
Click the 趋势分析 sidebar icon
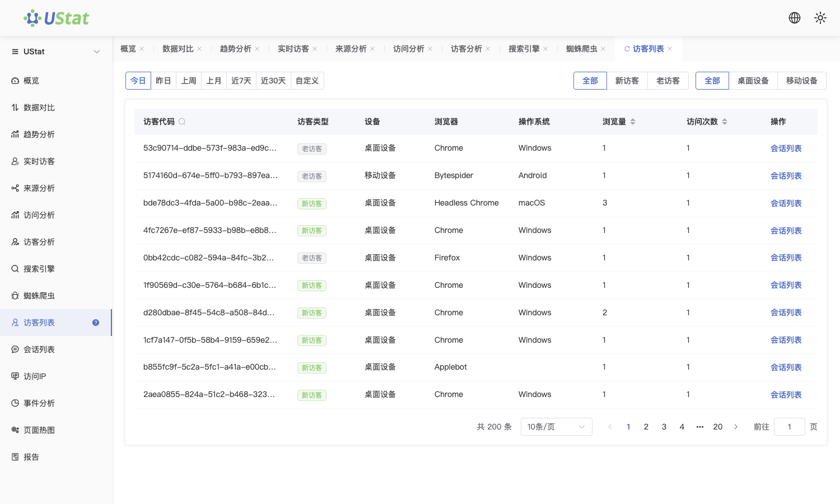[x=15, y=134]
